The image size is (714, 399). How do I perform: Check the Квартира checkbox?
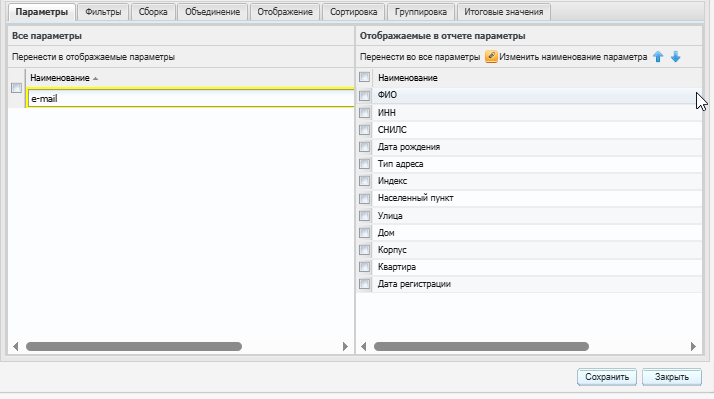[x=364, y=267]
